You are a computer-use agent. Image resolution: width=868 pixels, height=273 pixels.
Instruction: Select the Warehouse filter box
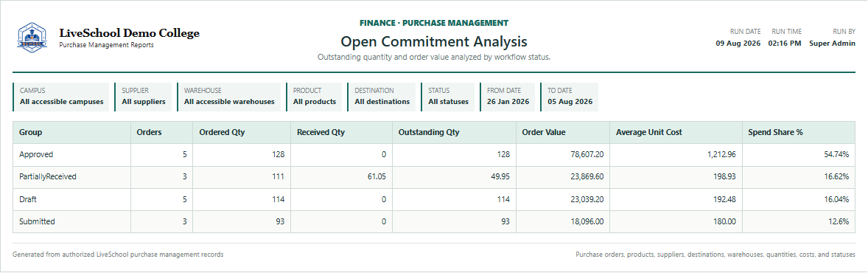click(229, 97)
